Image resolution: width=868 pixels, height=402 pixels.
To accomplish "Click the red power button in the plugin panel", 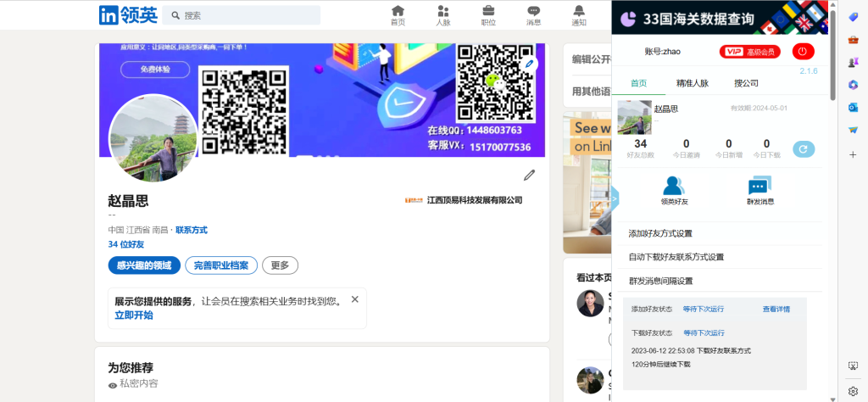I will pos(803,52).
